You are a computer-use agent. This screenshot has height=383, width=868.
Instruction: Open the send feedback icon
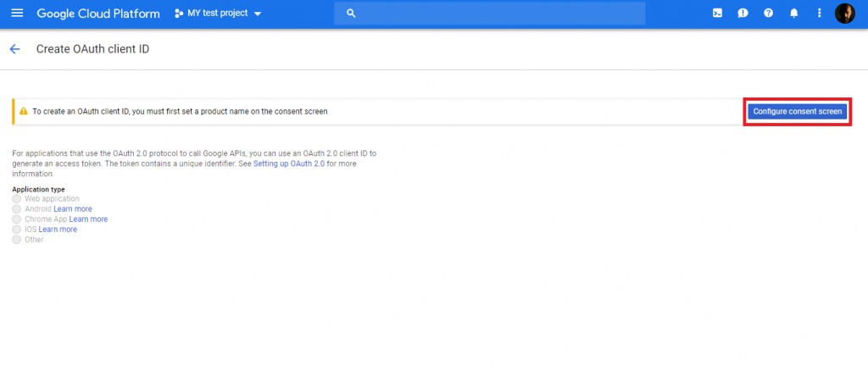[743, 14]
